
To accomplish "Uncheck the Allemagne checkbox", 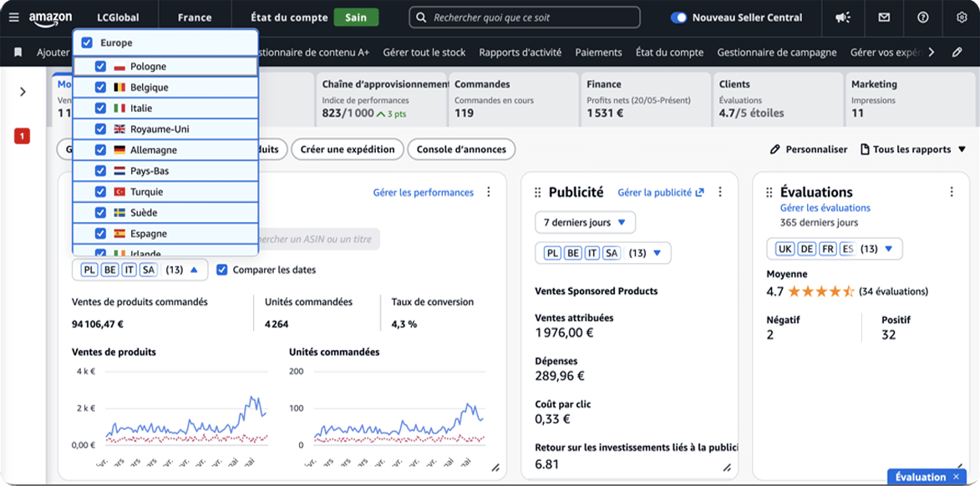I will point(100,150).
